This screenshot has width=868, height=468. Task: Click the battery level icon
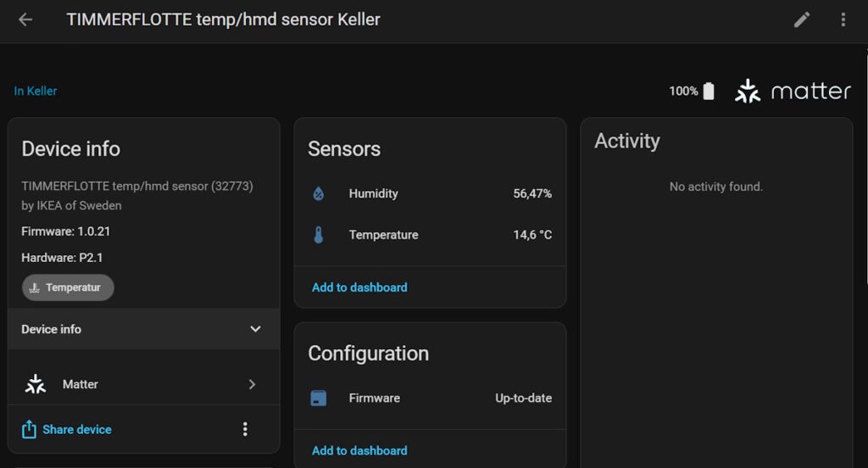tap(709, 91)
